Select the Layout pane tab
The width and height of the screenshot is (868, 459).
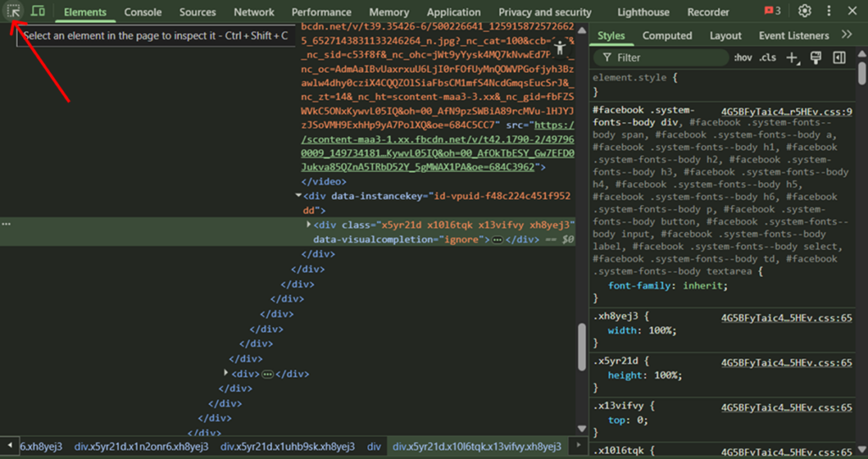click(x=726, y=36)
